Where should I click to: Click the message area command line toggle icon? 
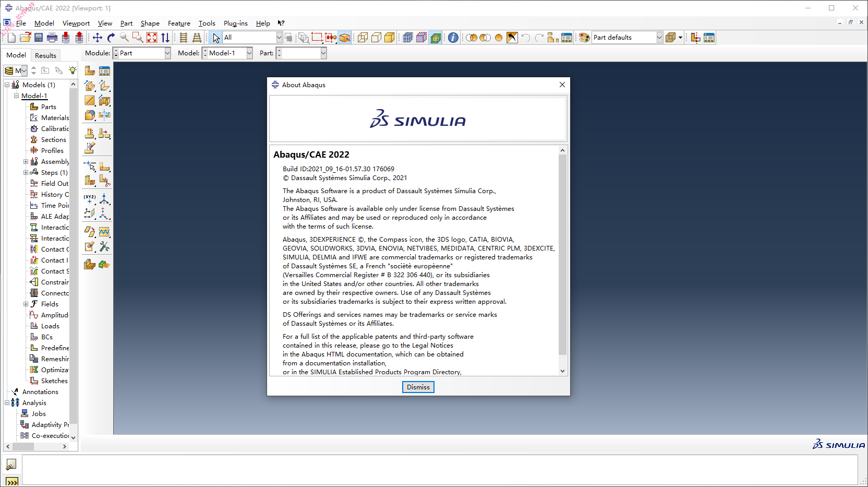11,465
